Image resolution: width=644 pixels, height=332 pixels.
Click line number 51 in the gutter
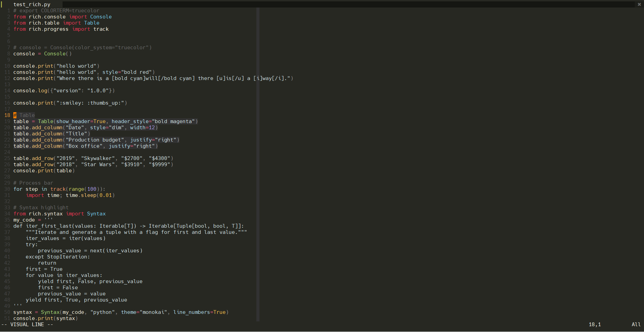7,318
